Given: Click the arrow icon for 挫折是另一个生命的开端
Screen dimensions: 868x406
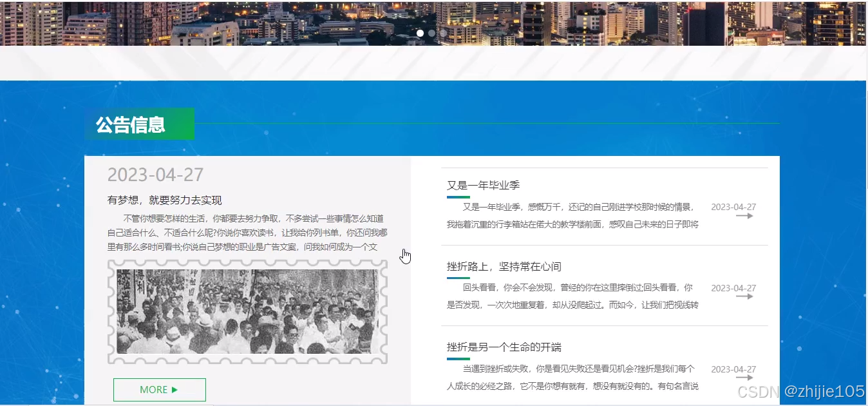Looking at the screenshot, I should tap(746, 378).
